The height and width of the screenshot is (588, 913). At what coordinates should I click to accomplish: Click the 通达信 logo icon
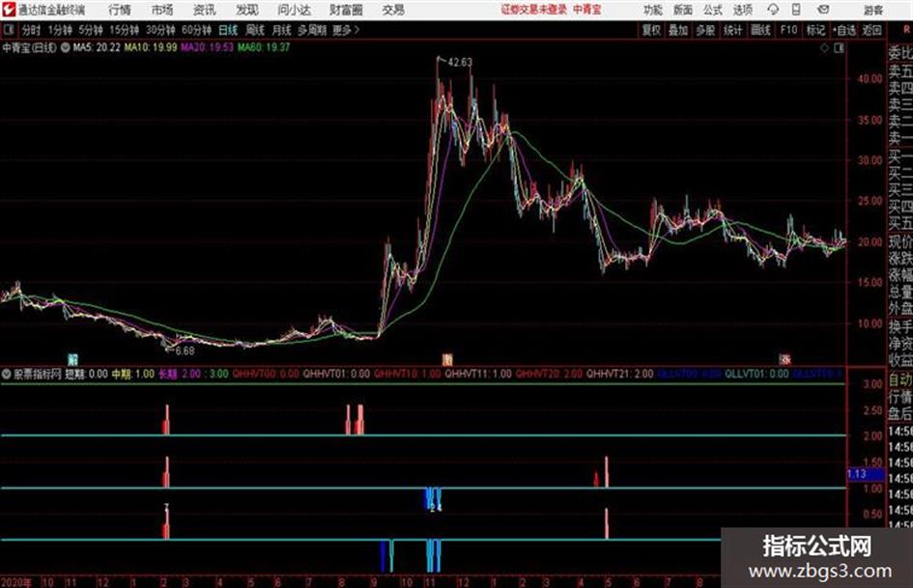[x=9, y=10]
